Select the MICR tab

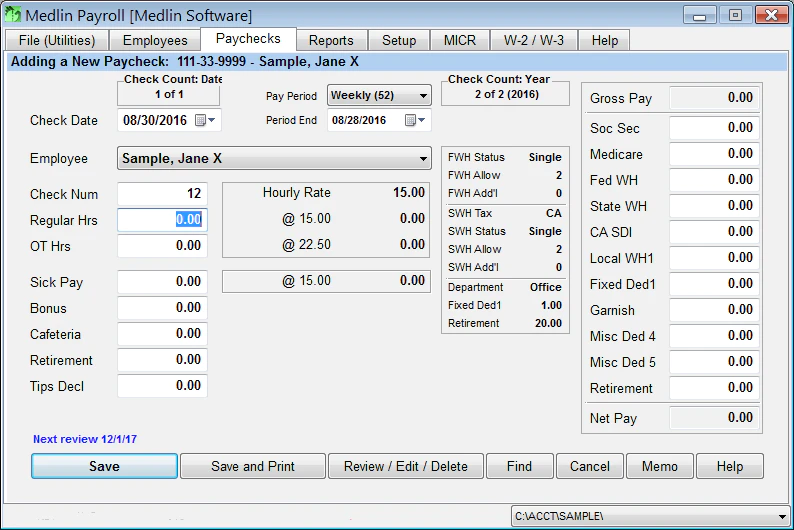click(460, 40)
